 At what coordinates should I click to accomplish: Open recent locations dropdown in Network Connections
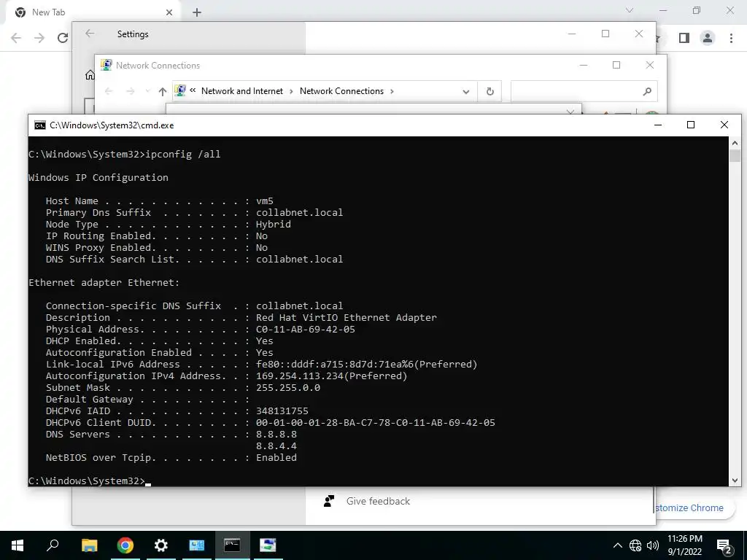click(x=147, y=91)
